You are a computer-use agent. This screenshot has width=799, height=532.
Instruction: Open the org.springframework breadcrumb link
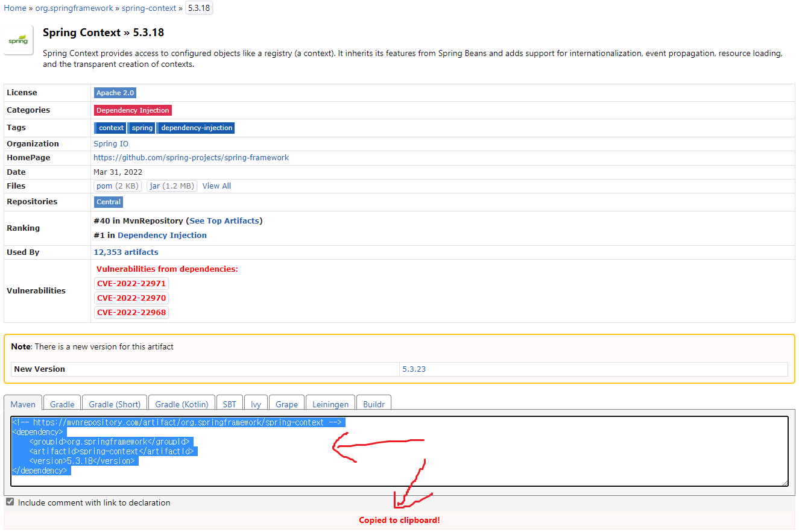click(74, 8)
